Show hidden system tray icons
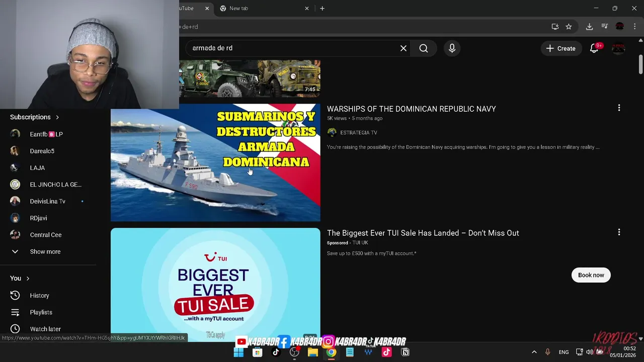This screenshot has height=362, width=644. pos(534,352)
